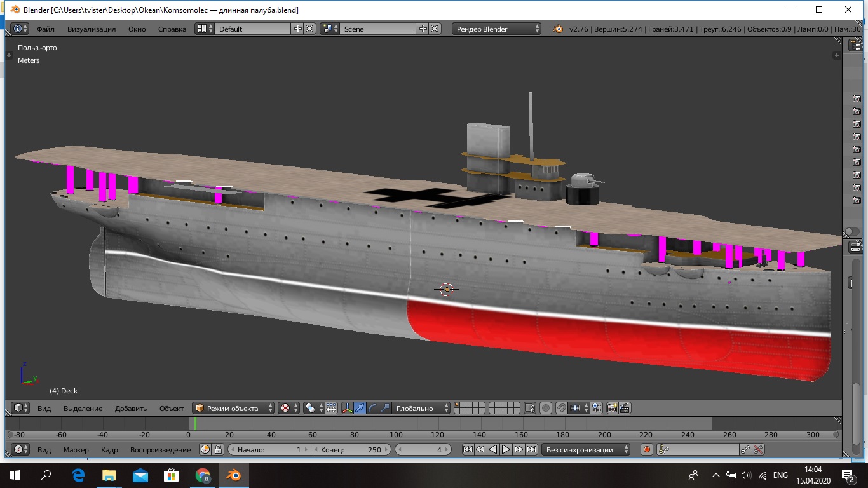Click the Конец end frame field
Viewport: 868px width, 488px height.
pos(351,449)
